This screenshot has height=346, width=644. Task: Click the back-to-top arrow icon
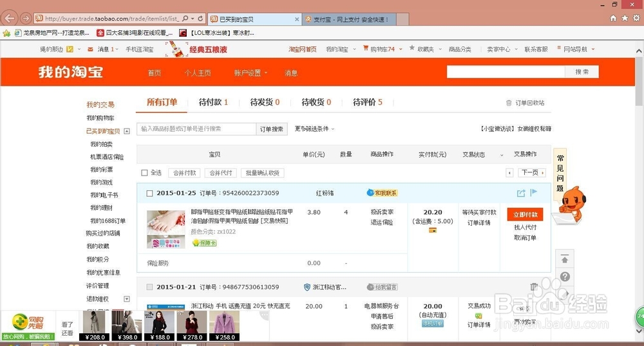(x=565, y=259)
